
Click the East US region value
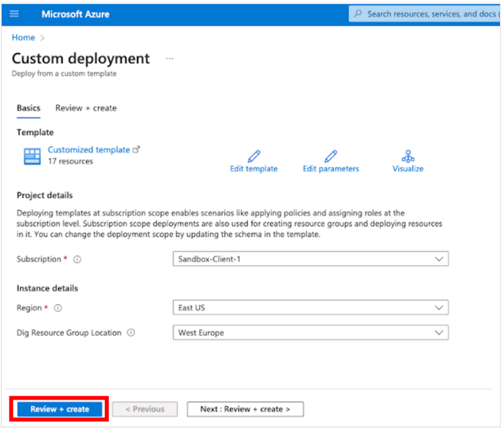192,307
